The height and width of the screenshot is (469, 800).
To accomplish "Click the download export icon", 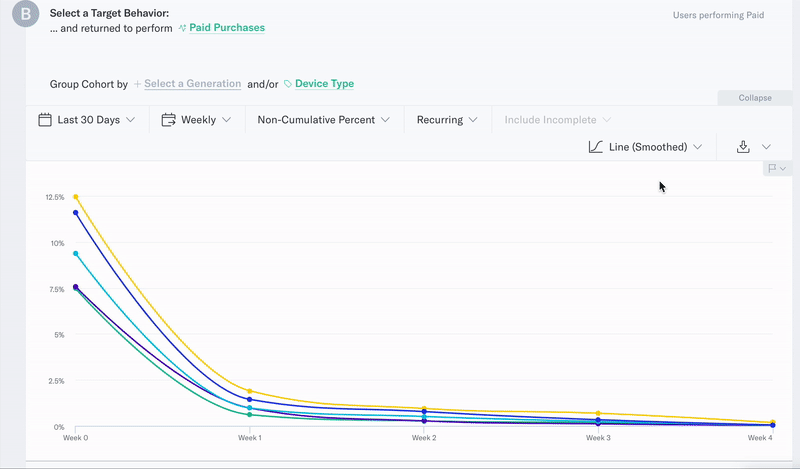I will click(743, 147).
